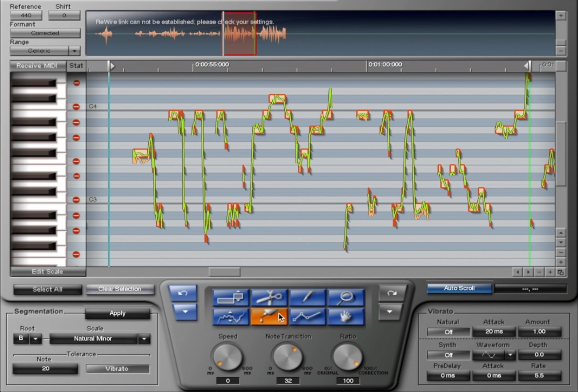Click the Ratio knob

coord(348,356)
